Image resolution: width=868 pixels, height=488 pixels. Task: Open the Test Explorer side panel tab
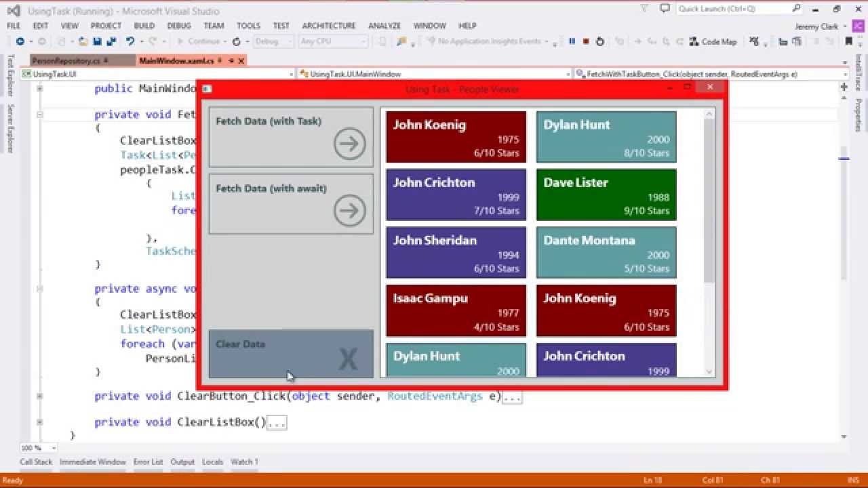pyautogui.click(x=10, y=77)
